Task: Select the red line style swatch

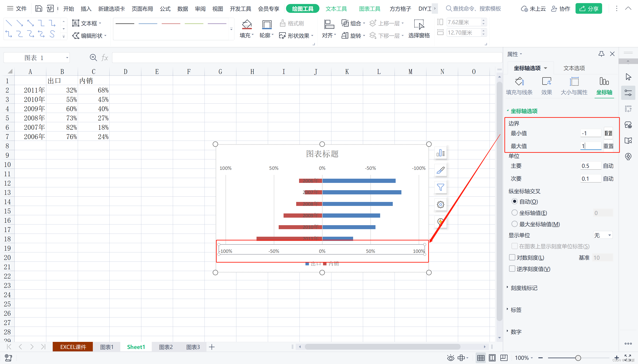Action: (171, 23)
